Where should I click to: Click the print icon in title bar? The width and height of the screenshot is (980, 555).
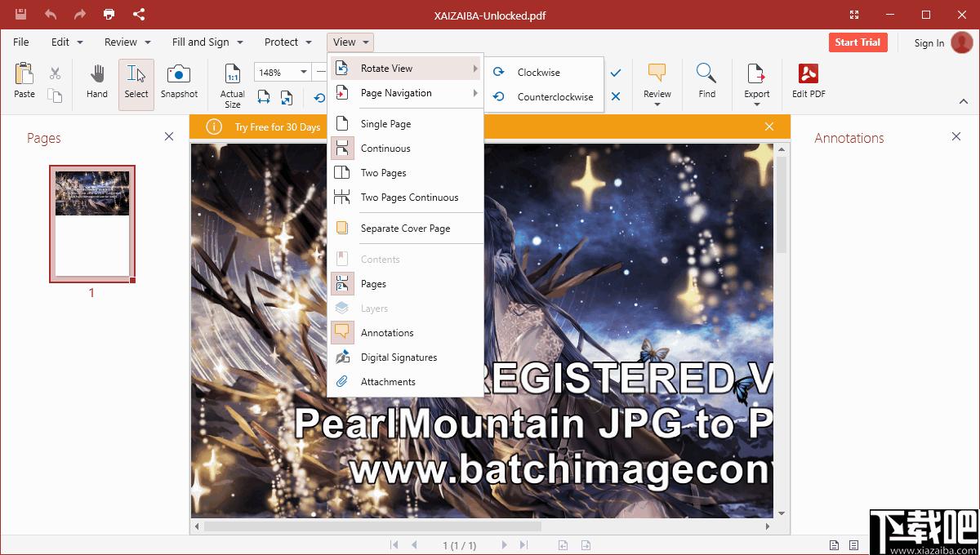(x=109, y=14)
